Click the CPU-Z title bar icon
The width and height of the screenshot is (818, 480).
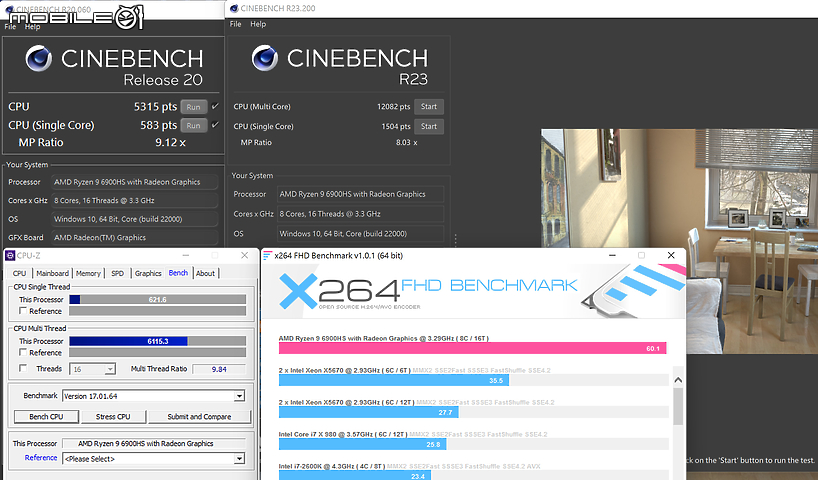click(x=10, y=256)
